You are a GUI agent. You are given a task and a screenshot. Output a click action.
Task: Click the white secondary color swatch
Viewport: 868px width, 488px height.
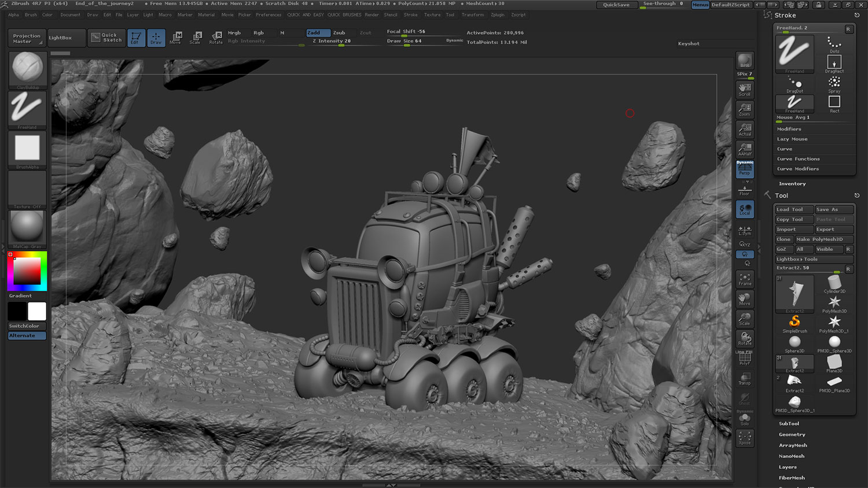37,311
